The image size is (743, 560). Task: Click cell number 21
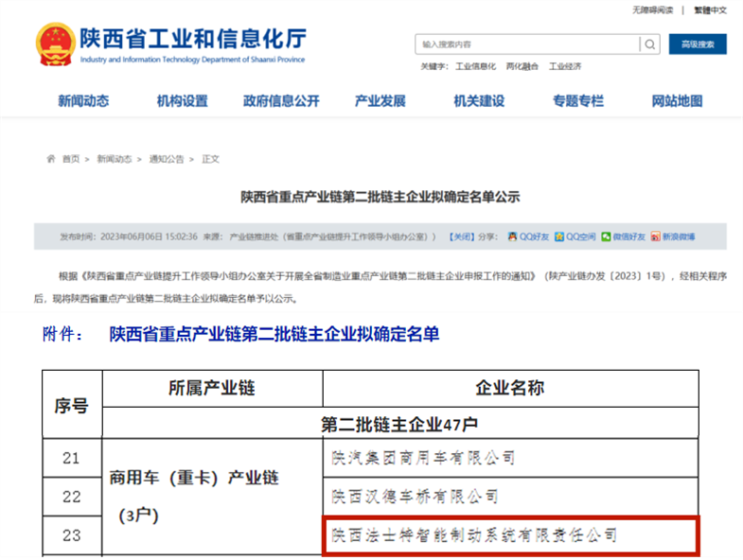71,458
